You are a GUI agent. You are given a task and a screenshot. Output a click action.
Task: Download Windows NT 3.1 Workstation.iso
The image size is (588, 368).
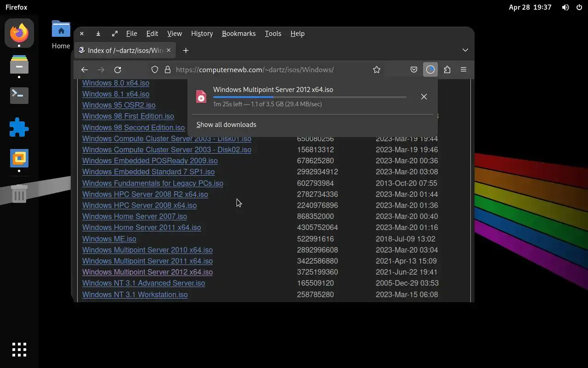(x=135, y=294)
